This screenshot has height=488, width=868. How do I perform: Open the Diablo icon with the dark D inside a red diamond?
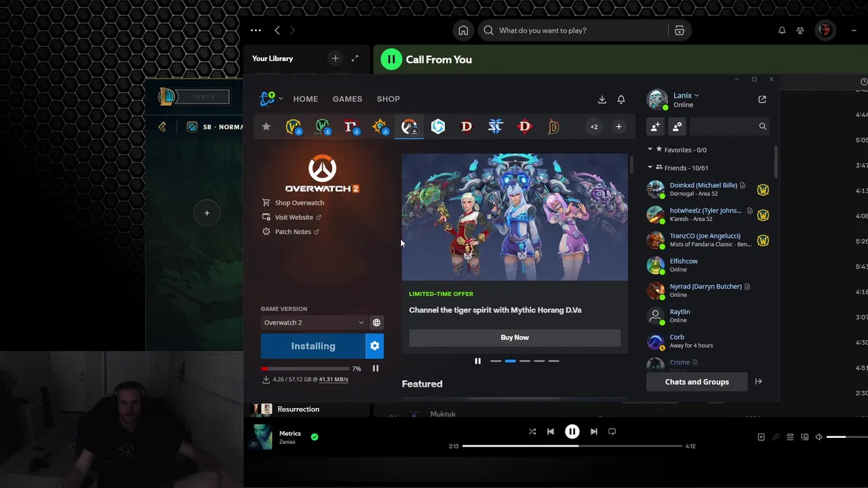(525, 127)
